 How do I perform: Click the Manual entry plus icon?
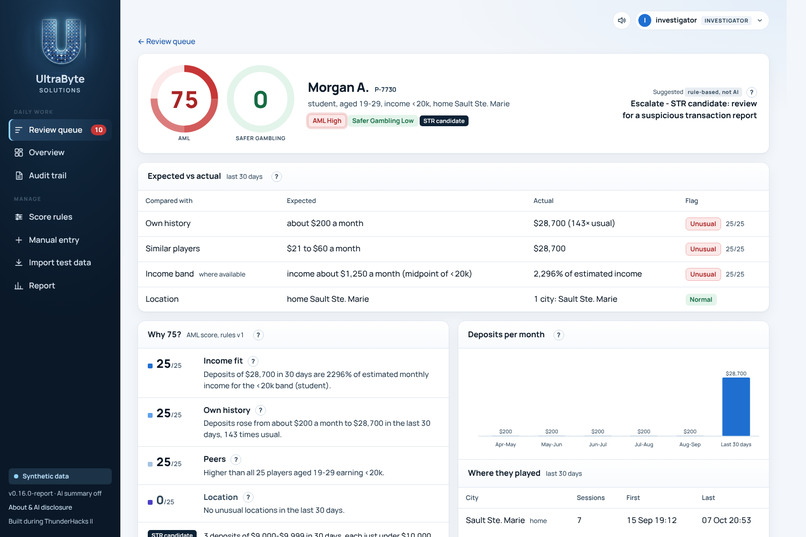tap(19, 240)
